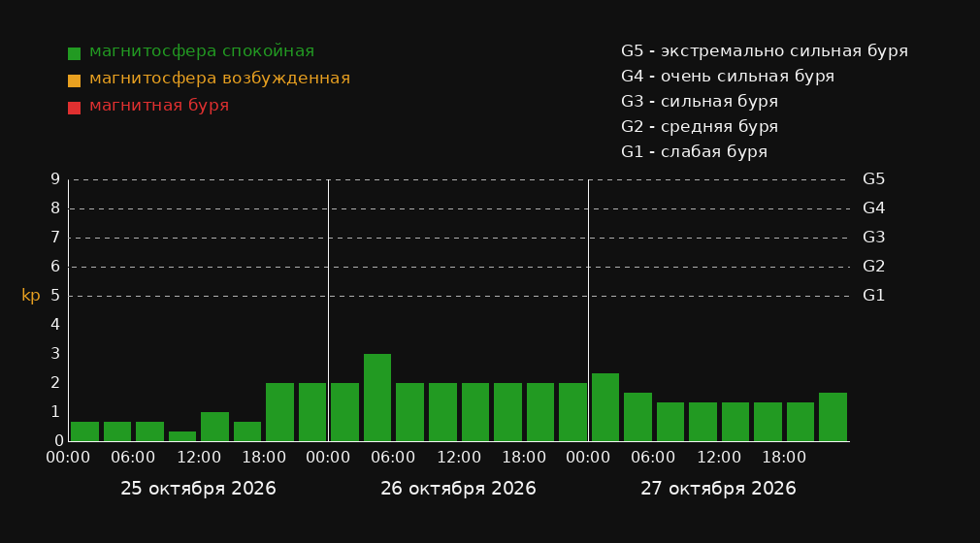Click the 06:00 tick label under 27 October
The width and height of the screenshot is (980, 543).
653,458
